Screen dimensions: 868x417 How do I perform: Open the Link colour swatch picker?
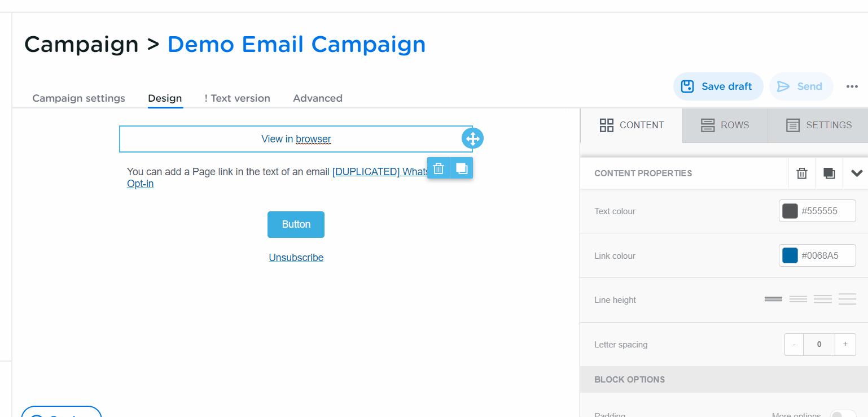[790, 255]
